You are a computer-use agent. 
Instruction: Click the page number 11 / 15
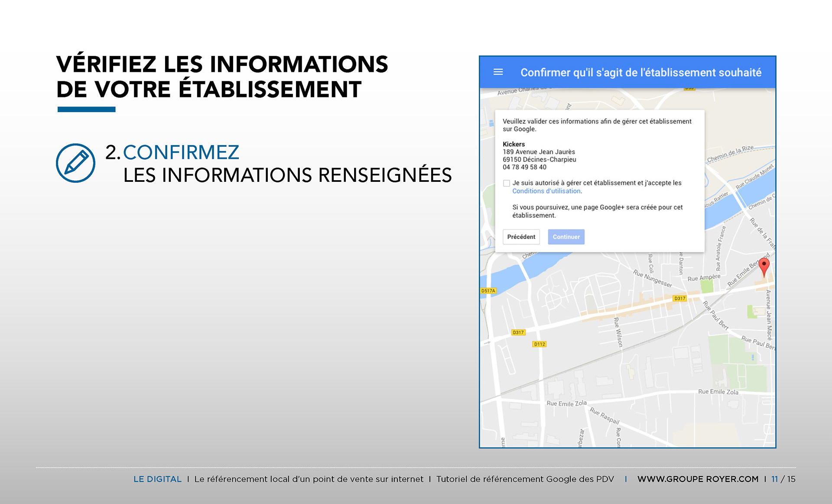click(783, 479)
